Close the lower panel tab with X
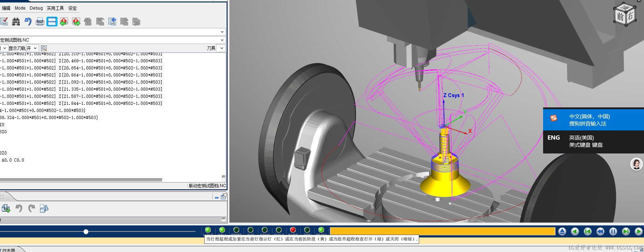Viewport: 644px width, 252px height. tap(2, 196)
